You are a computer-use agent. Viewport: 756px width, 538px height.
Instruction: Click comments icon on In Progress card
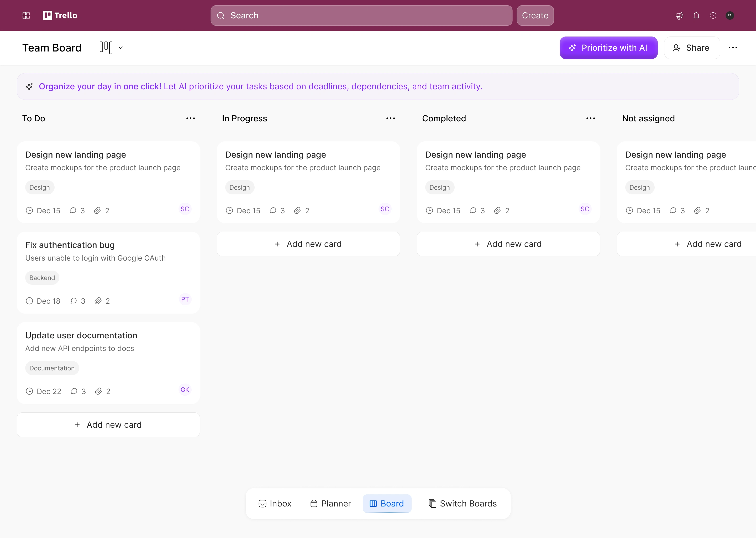pyautogui.click(x=273, y=210)
